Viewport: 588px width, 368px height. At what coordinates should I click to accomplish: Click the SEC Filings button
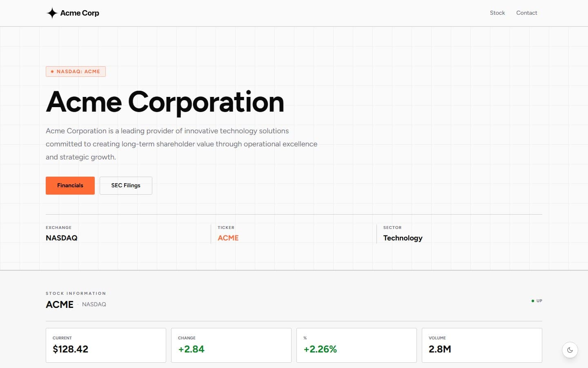point(126,186)
